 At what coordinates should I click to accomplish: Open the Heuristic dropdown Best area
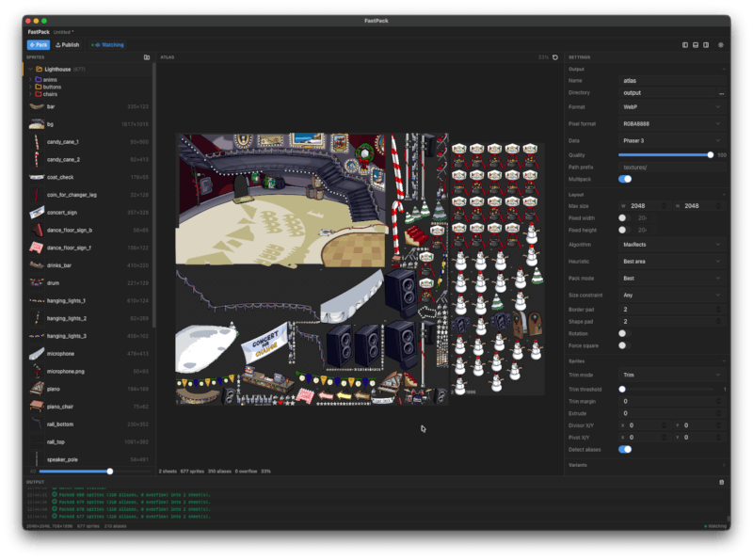tap(672, 262)
